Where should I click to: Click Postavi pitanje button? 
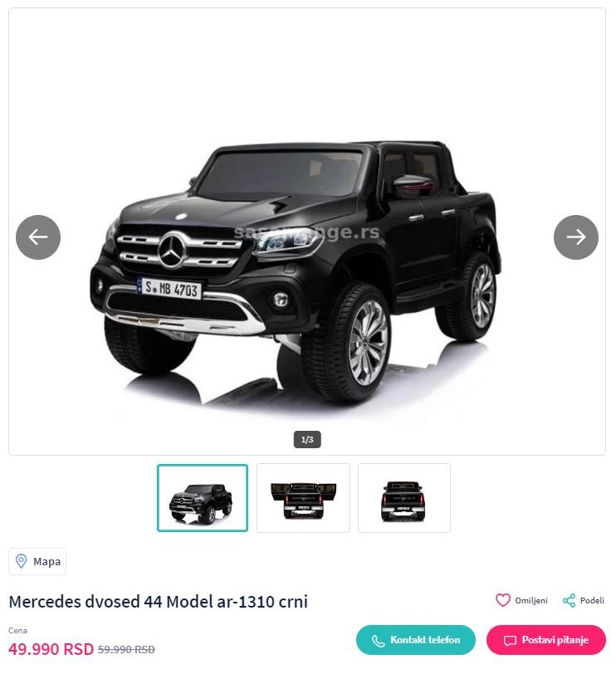[x=546, y=640]
